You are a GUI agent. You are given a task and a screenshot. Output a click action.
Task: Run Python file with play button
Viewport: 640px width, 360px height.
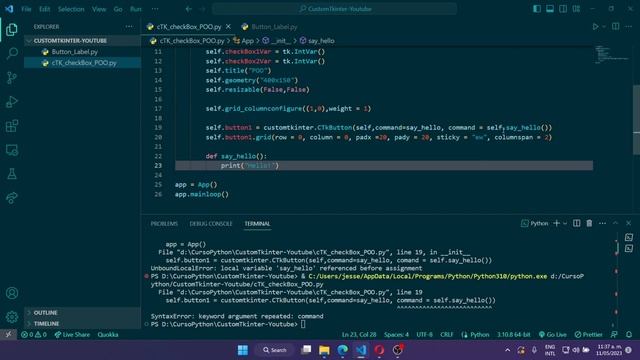point(596,27)
